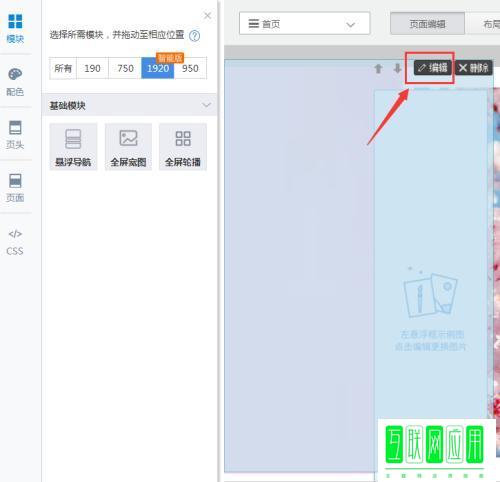Viewport: 500px width, 482px height.
Task: Filter modules by 所有 width
Action: point(63,68)
